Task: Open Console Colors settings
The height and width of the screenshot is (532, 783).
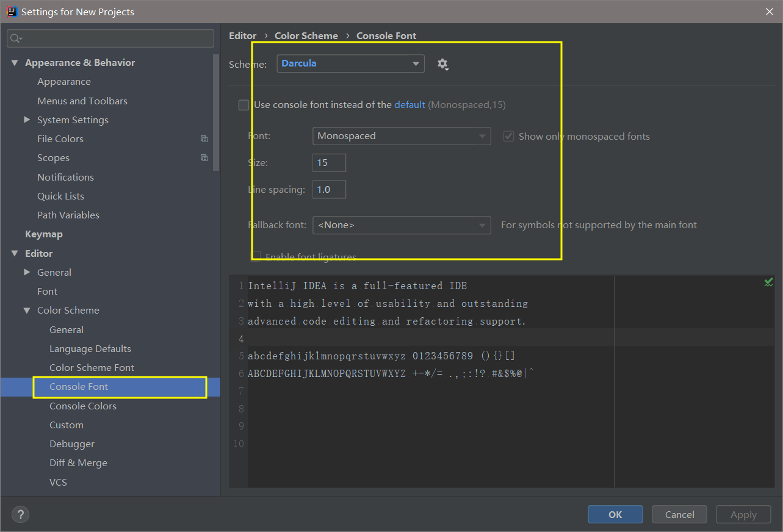Action: point(83,406)
